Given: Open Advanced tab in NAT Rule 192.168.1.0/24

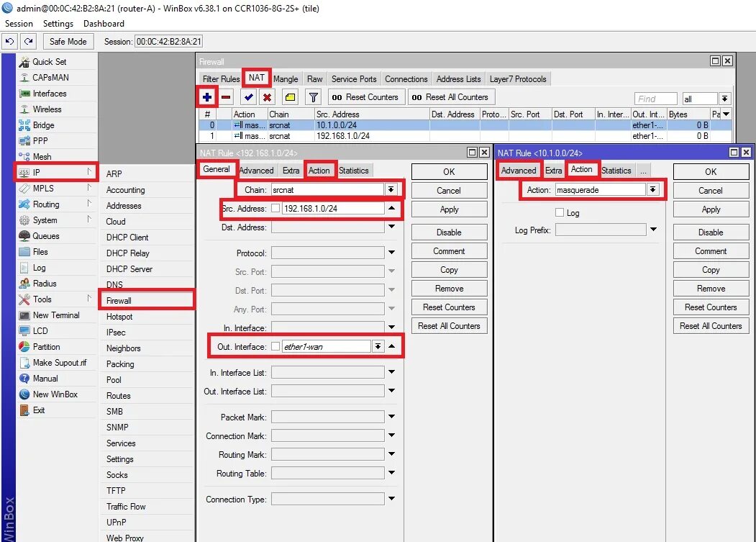Looking at the screenshot, I should (x=256, y=171).
